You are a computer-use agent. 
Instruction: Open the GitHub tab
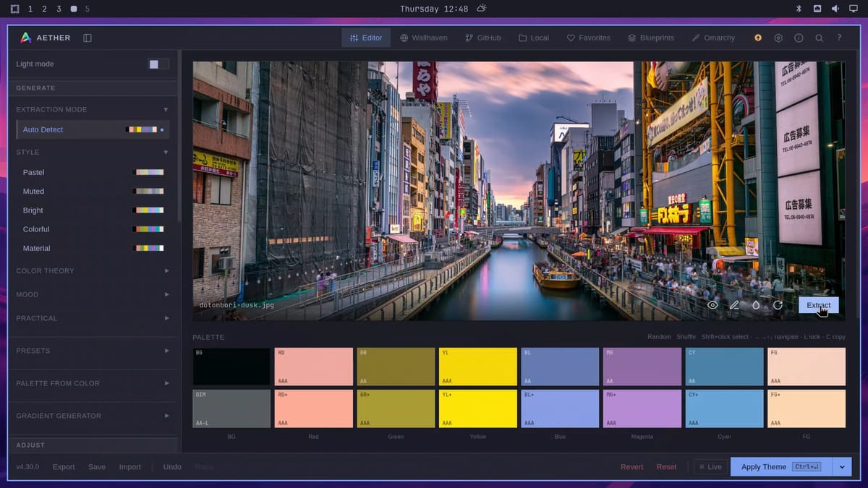(483, 38)
